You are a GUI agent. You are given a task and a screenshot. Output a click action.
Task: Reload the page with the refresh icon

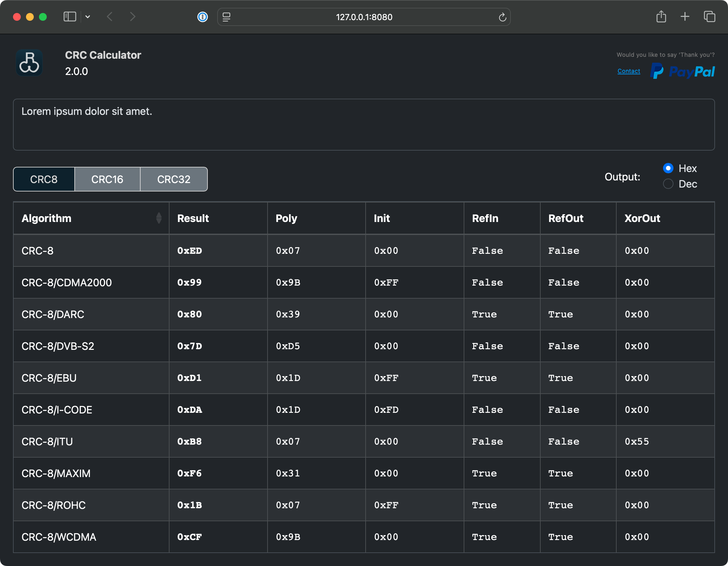click(x=502, y=17)
